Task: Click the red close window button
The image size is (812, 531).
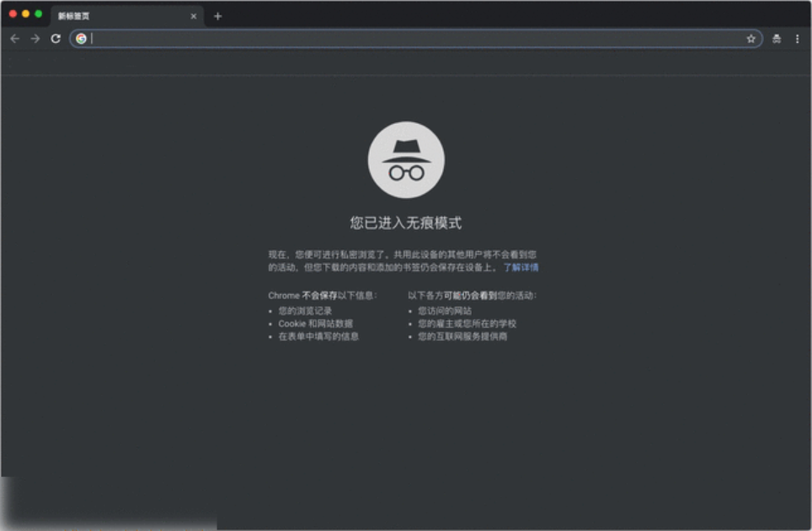Action: [x=14, y=12]
